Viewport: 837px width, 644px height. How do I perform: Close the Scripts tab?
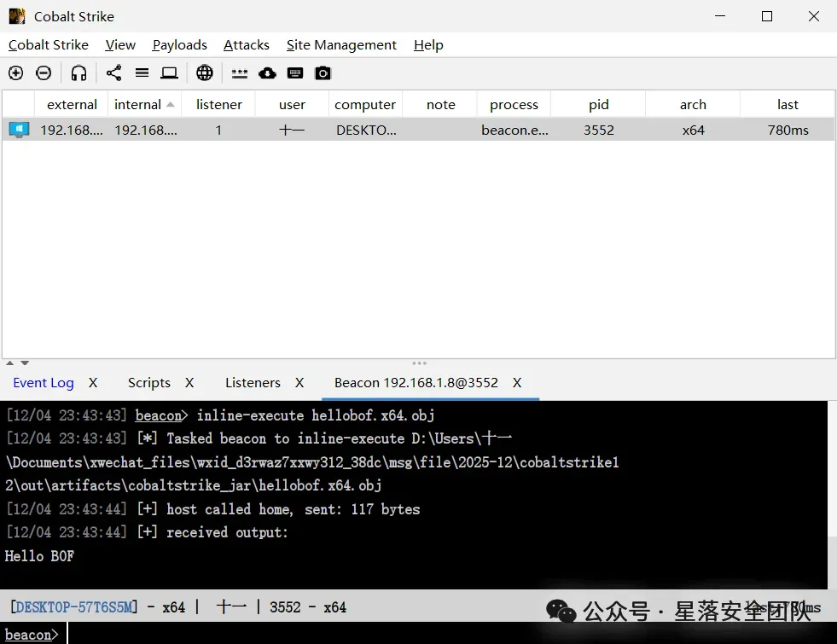pos(189,382)
